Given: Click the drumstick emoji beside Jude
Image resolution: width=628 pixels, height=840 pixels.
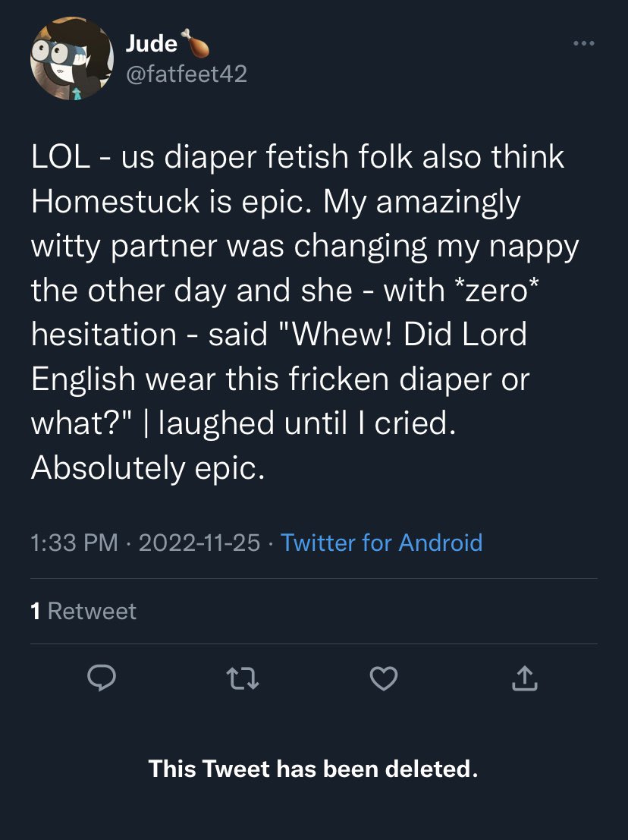Looking at the screenshot, I should pos(196,45).
